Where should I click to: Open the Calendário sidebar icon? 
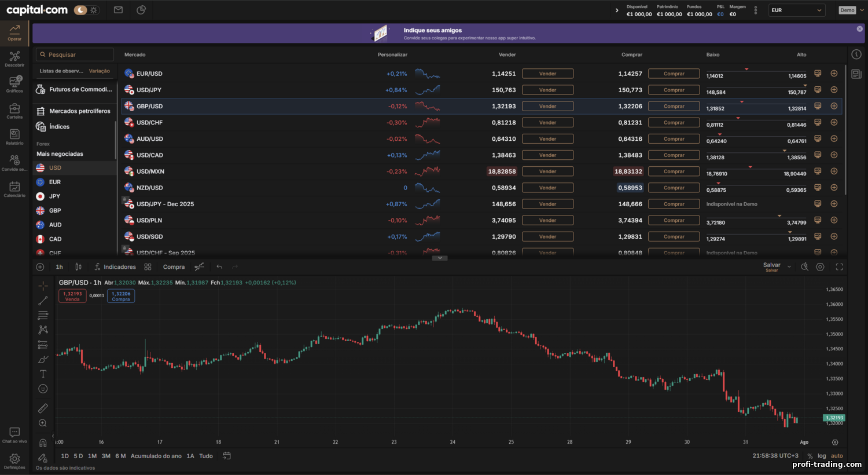point(14,189)
